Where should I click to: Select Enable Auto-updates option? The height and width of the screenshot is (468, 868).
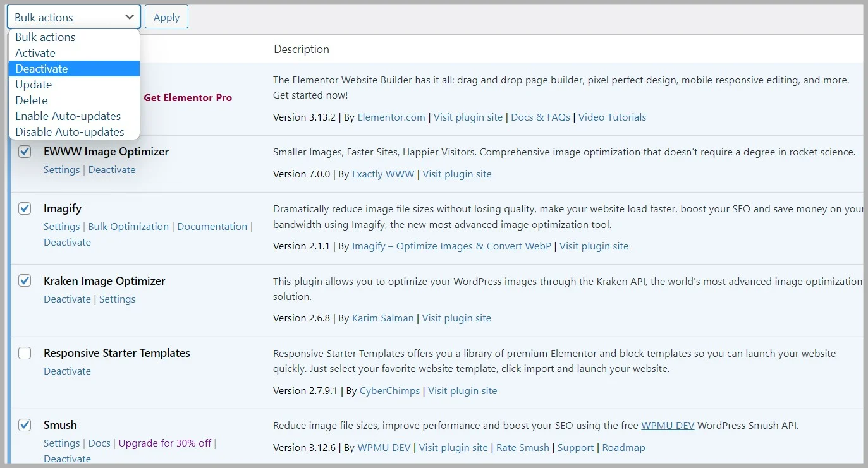click(74, 116)
